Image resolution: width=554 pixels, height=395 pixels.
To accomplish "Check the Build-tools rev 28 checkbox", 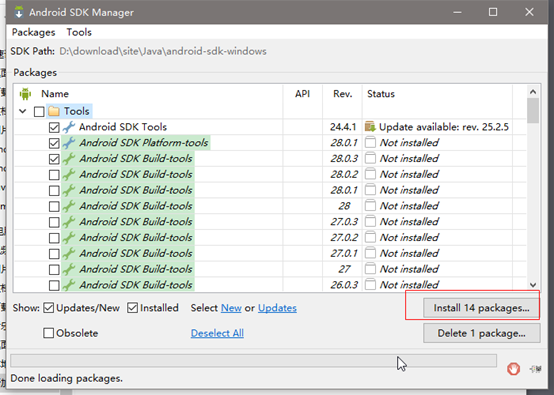I will (54, 206).
